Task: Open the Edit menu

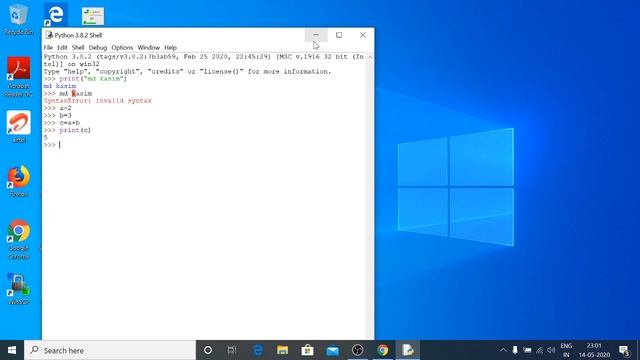Action: 62,47
